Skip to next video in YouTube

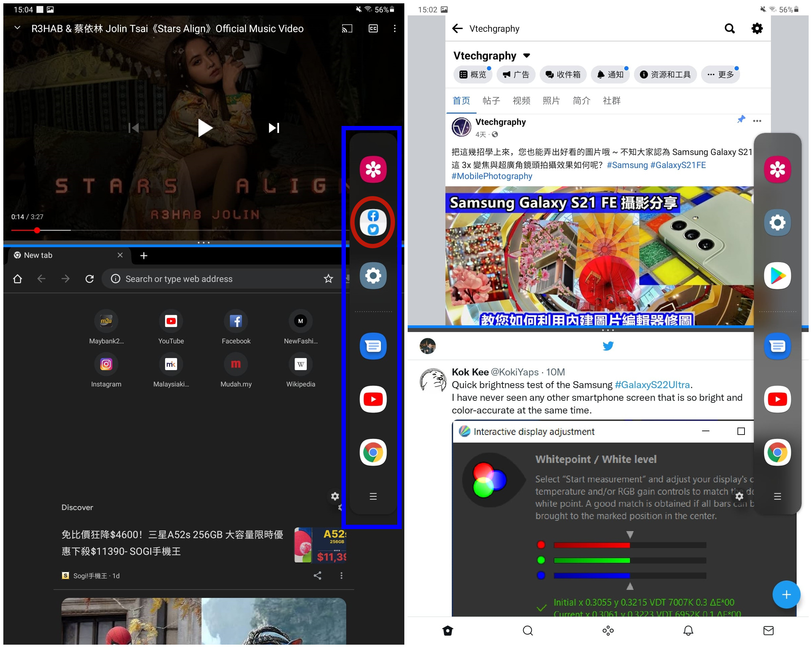274,128
